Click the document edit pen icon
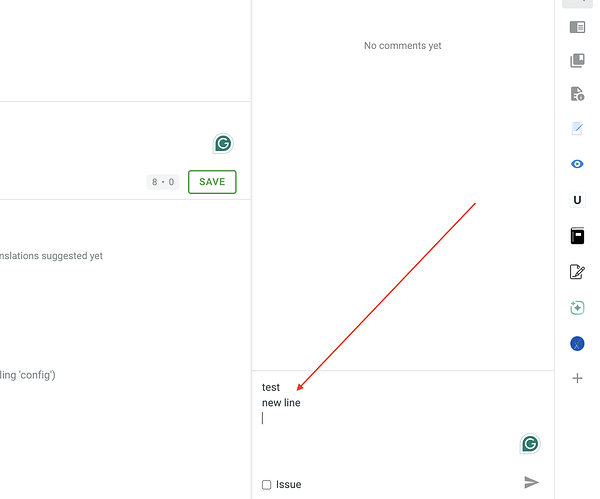Screen dimensions: 600x499 [x=577, y=272]
